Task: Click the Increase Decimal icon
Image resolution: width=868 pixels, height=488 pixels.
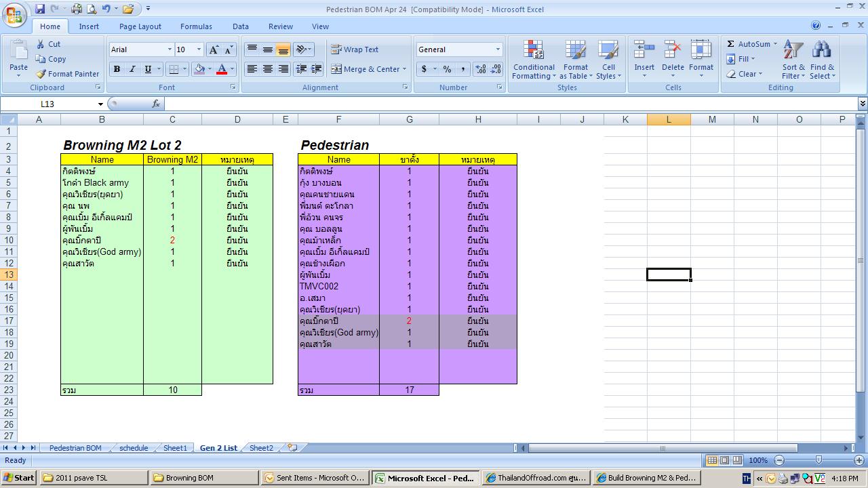Action: click(481, 69)
